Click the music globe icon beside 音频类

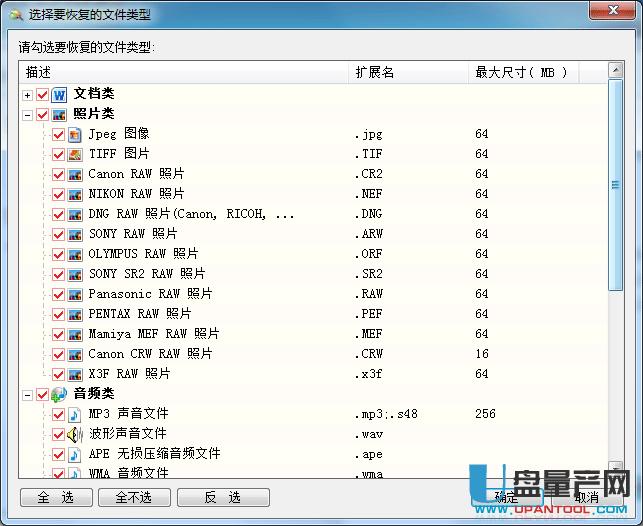59,394
